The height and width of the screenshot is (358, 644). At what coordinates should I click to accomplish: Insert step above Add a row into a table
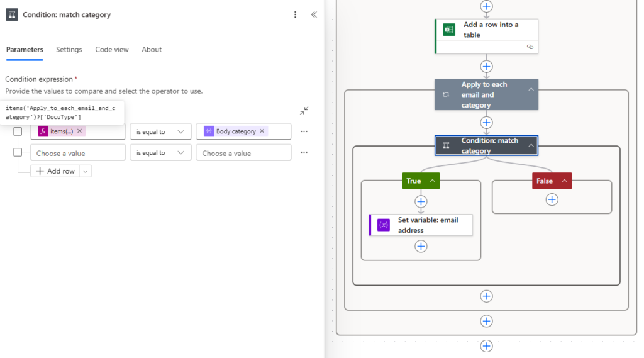click(486, 6)
